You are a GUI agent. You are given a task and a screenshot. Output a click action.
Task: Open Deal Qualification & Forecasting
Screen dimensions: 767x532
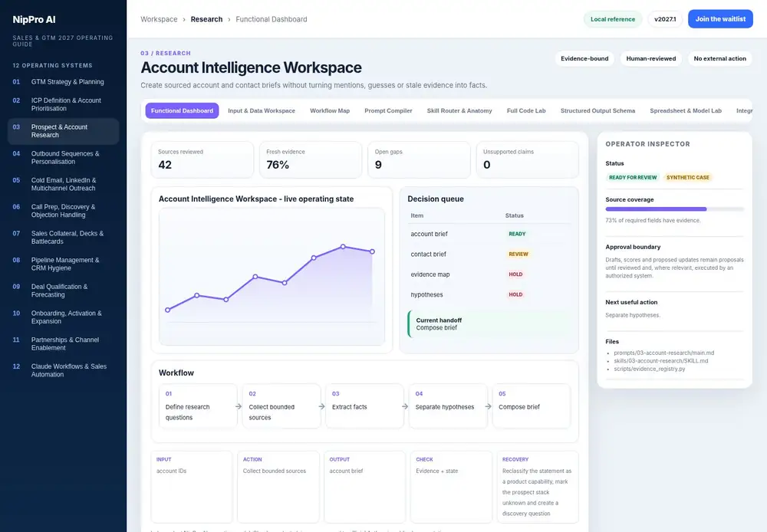coord(63,291)
